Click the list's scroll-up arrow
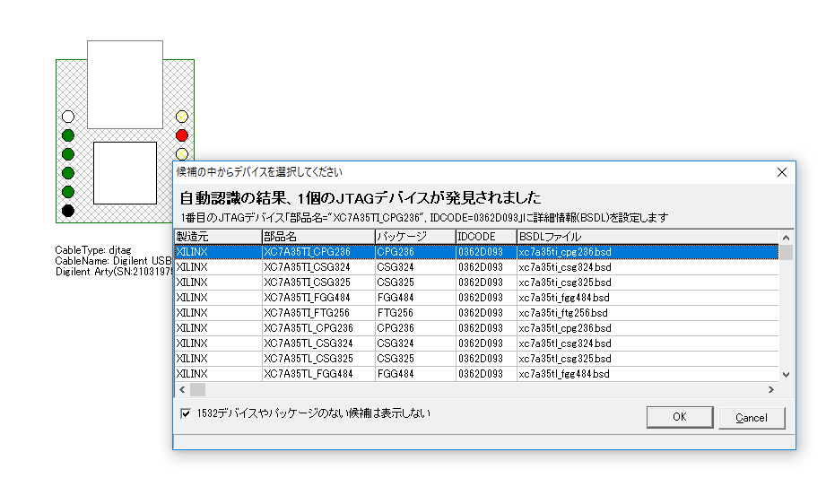 786,236
